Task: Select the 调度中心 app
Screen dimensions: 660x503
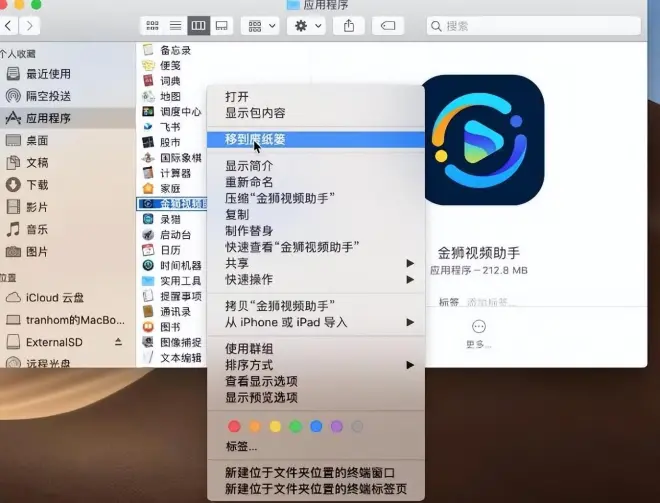Action: [x=172, y=112]
